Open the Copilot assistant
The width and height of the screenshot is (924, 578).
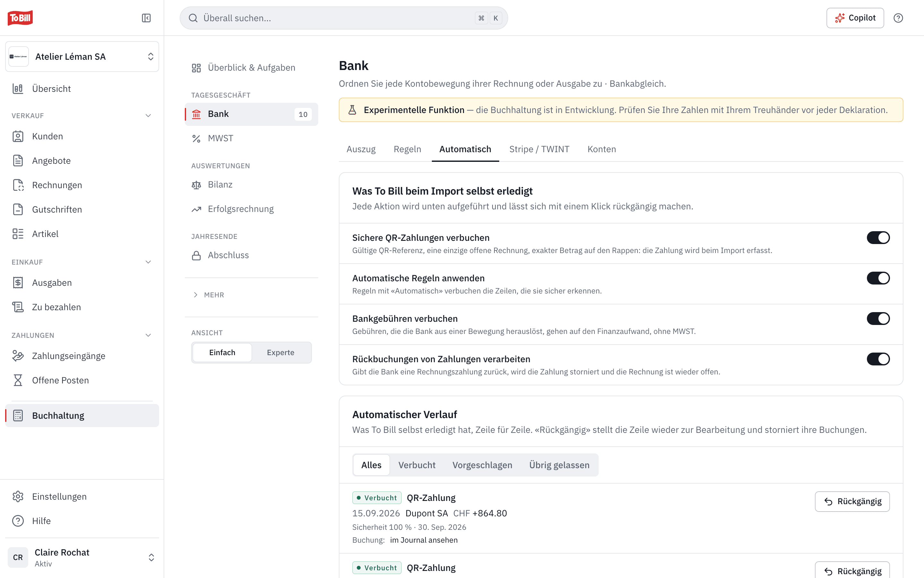coord(855,18)
